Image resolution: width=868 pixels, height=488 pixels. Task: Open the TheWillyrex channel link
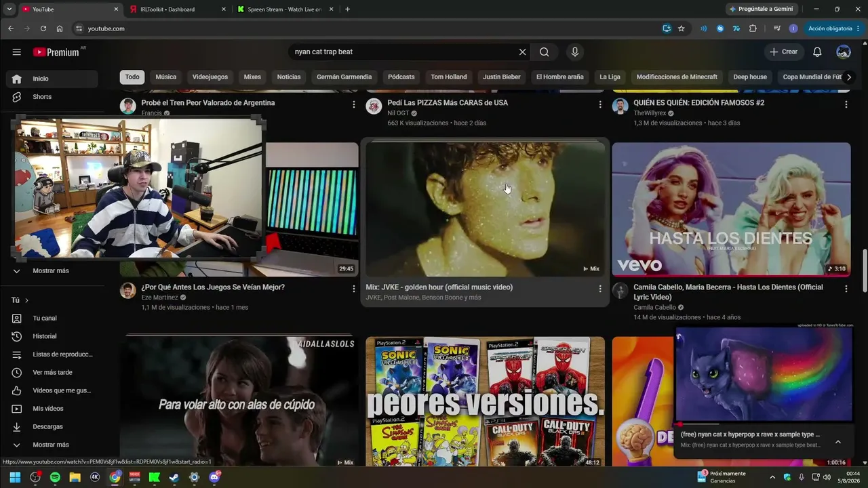click(x=650, y=113)
